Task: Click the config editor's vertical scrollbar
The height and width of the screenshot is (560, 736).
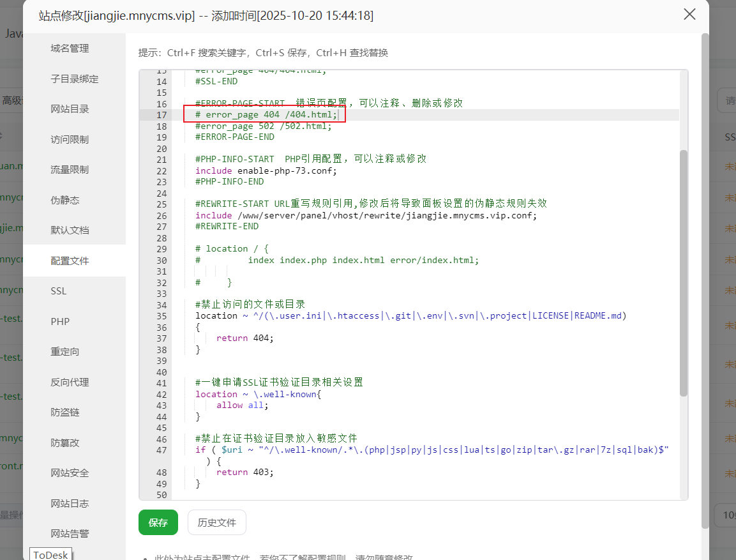Action: (683, 273)
